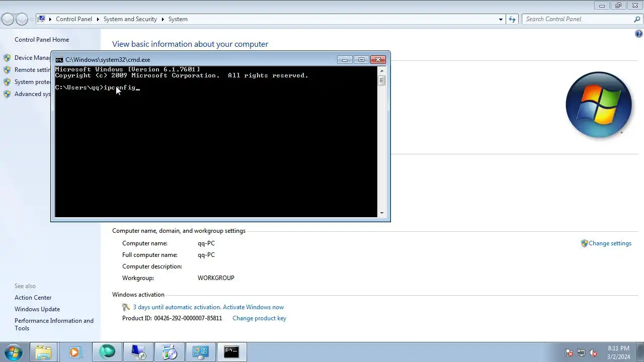Refresh the Control Panel address bar
Viewport: 644px width, 362px height.
click(x=512, y=19)
